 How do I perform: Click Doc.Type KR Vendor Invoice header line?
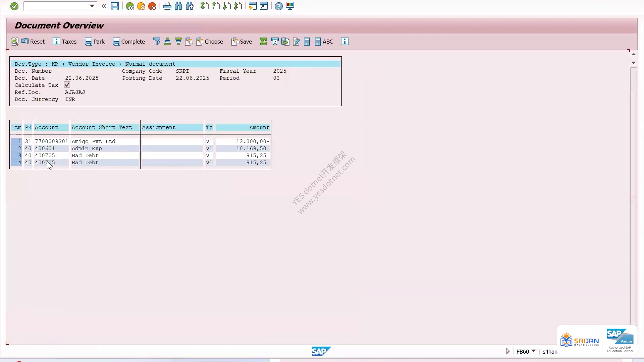(176, 64)
